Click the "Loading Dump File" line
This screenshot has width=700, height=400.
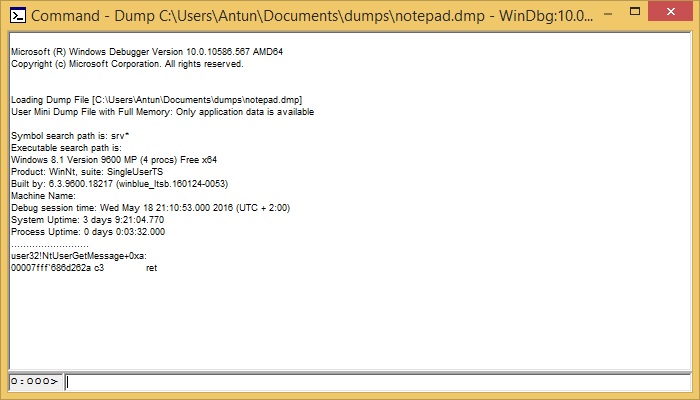[156, 100]
